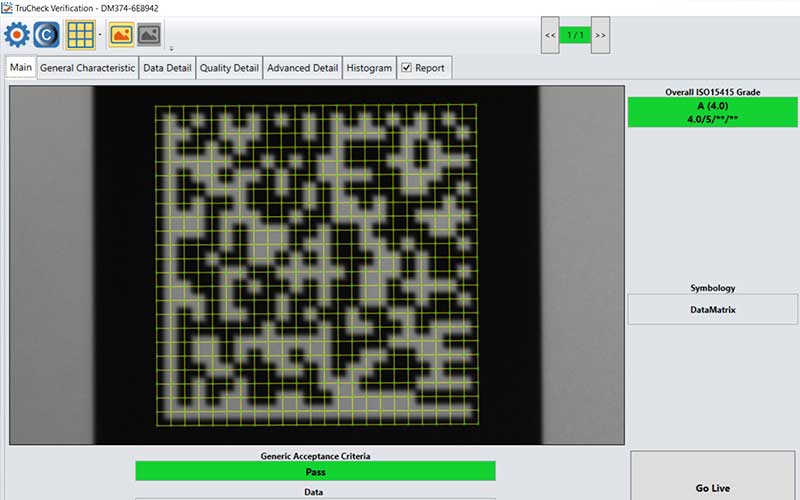Open the Histogram tab
The width and height of the screenshot is (800, 500).
[369, 68]
